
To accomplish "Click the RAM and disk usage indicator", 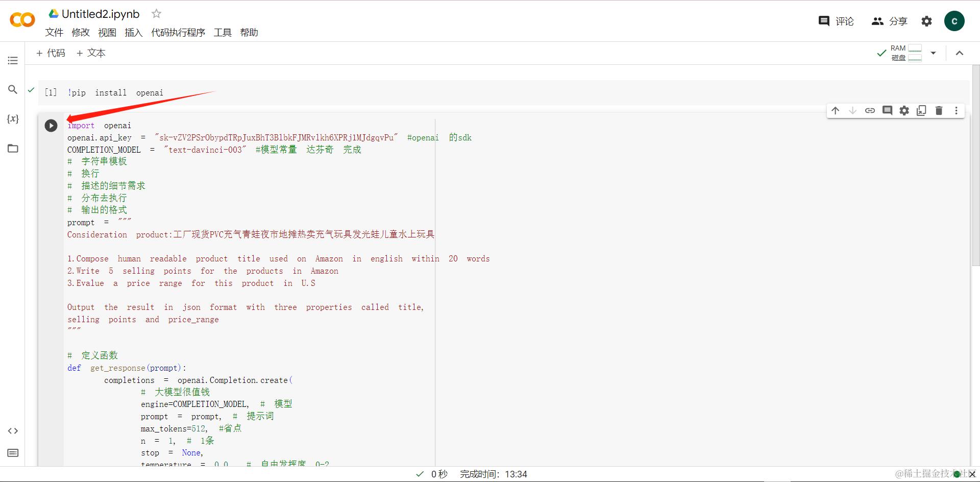I will coord(906,53).
